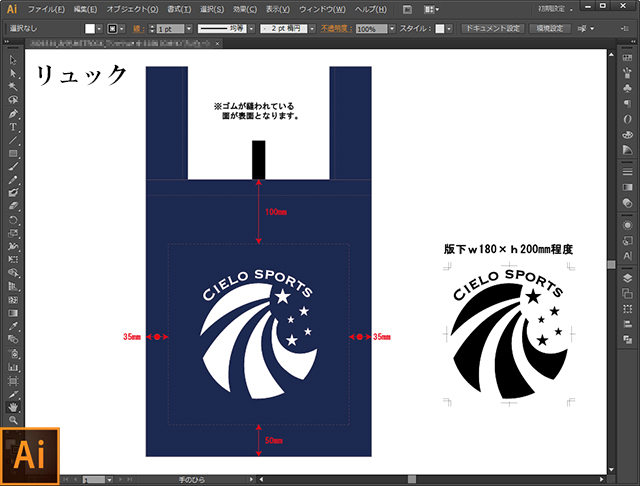
Task: Select the Rectangle tool
Action: tap(13, 153)
